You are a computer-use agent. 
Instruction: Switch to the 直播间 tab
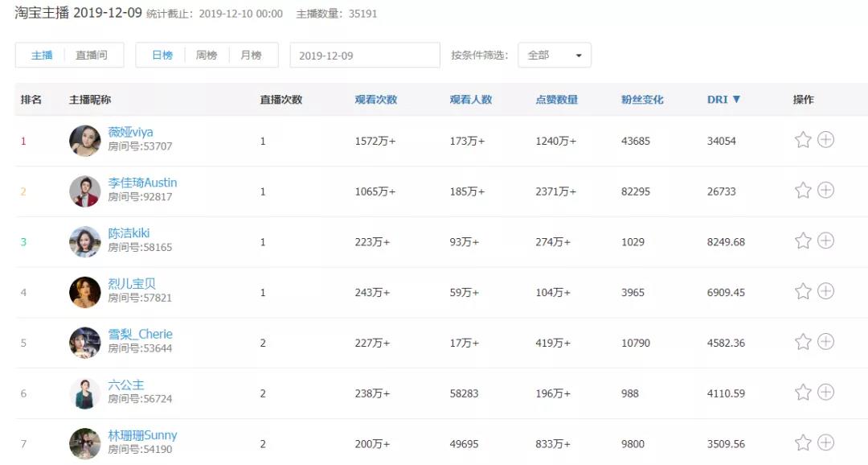92,56
